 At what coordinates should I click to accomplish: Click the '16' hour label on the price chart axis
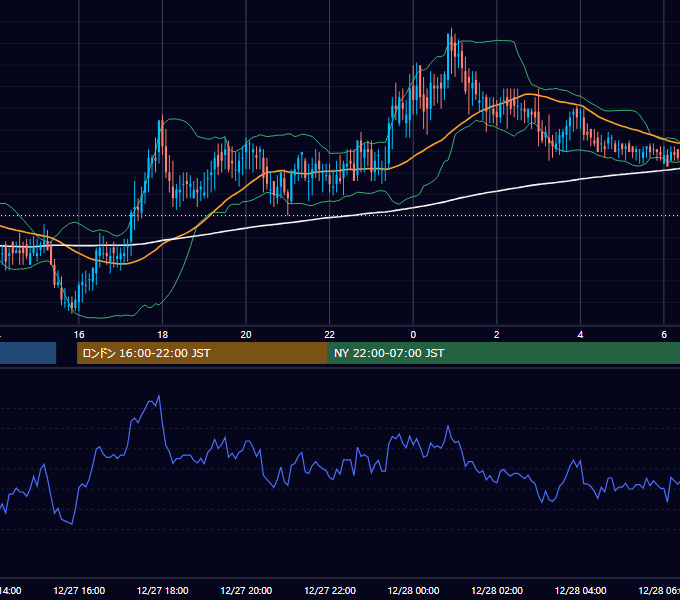[x=79, y=334]
